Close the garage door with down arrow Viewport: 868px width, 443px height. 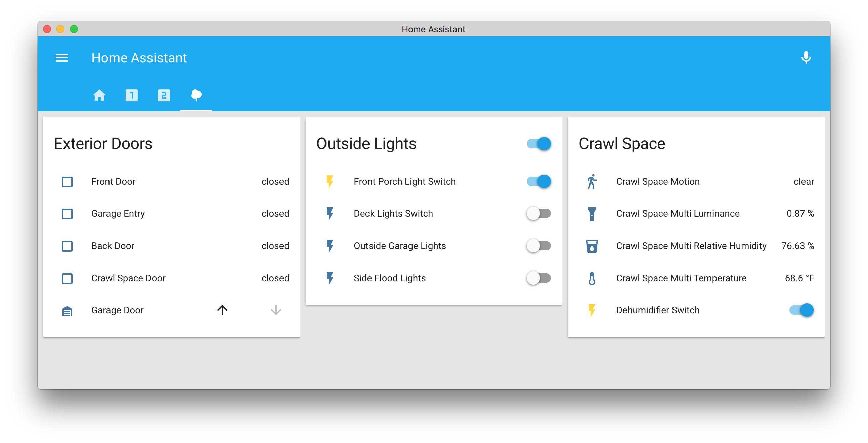[276, 310]
